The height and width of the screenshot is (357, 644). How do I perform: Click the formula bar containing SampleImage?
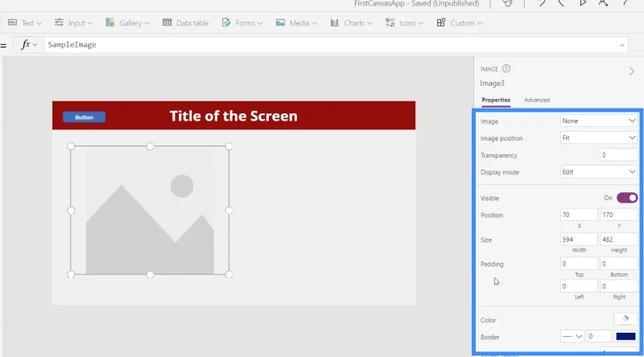click(x=328, y=45)
